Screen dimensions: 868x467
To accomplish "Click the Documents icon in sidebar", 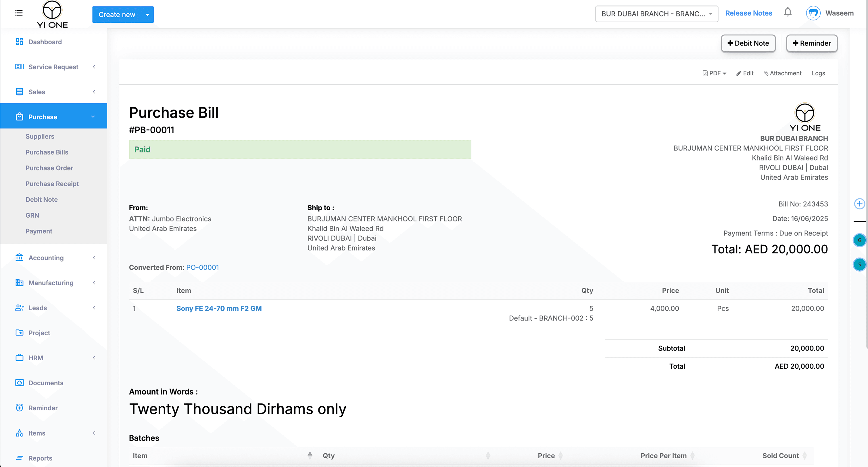I will point(19,383).
